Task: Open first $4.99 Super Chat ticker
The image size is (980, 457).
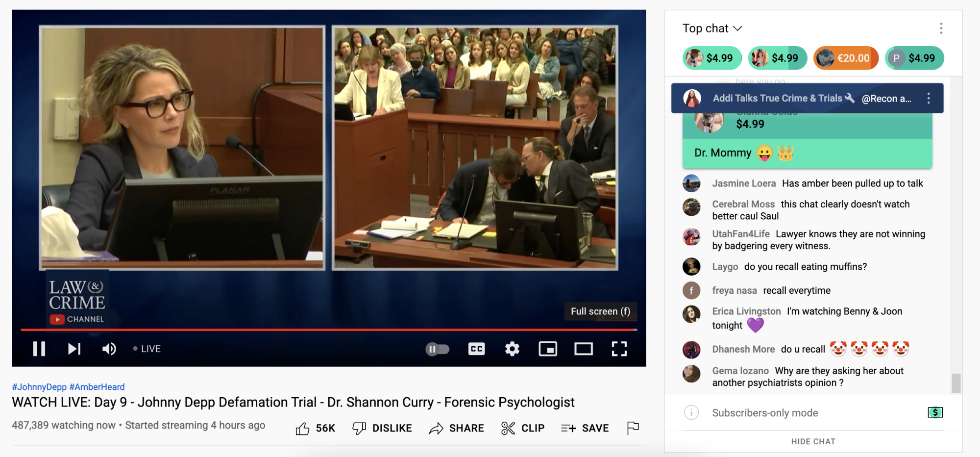Action: [x=712, y=58]
